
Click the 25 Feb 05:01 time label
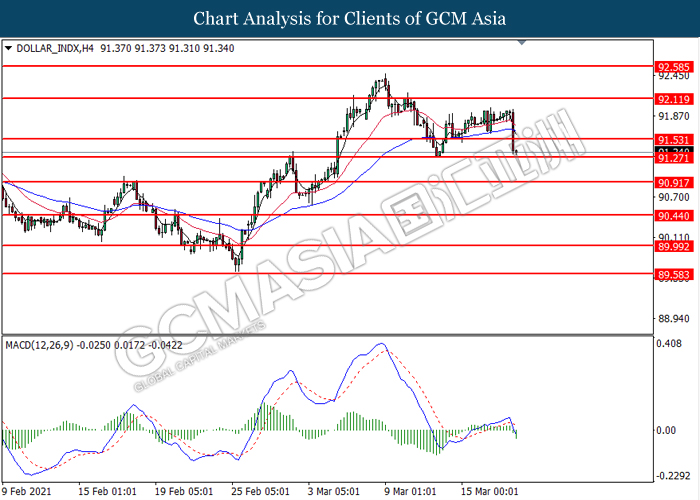click(x=260, y=492)
